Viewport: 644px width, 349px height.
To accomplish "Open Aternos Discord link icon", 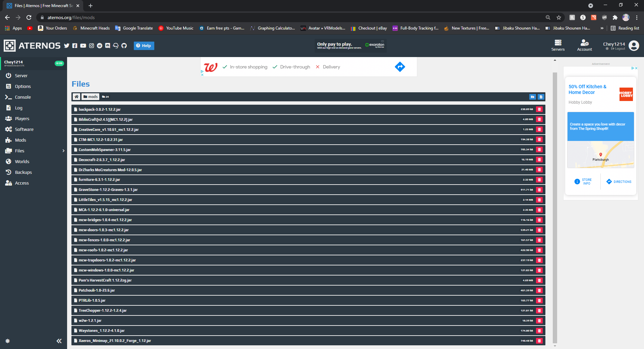I will tap(108, 46).
